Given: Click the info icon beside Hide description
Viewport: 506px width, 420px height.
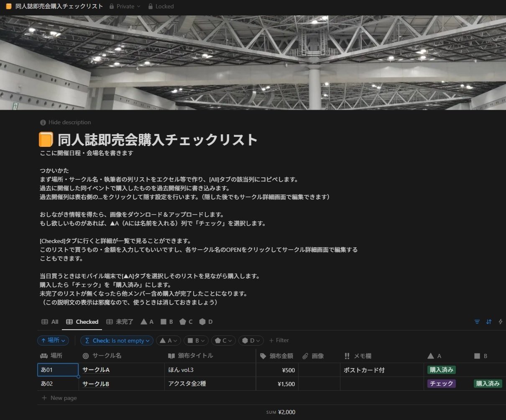Looking at the screenshot, I should (43, 122).
